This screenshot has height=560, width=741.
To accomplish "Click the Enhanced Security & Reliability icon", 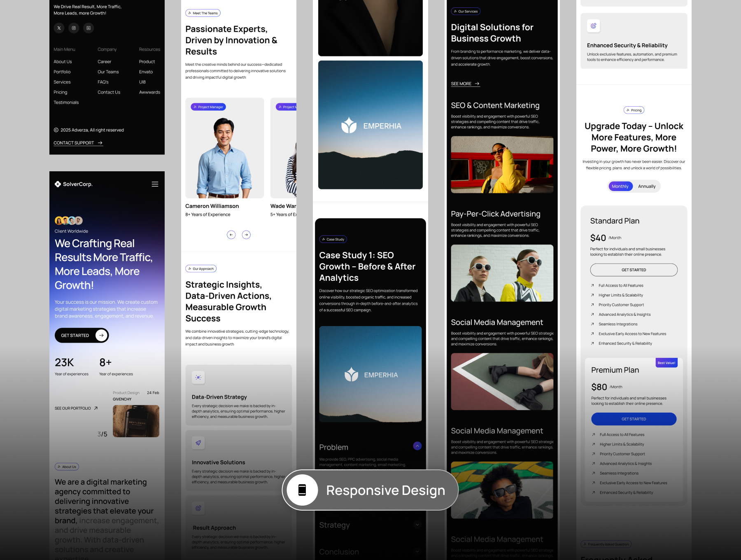I will point(593,26).
